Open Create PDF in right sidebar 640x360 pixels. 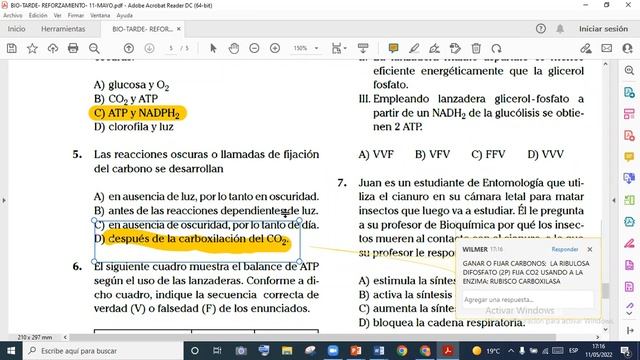pos(629,135)
